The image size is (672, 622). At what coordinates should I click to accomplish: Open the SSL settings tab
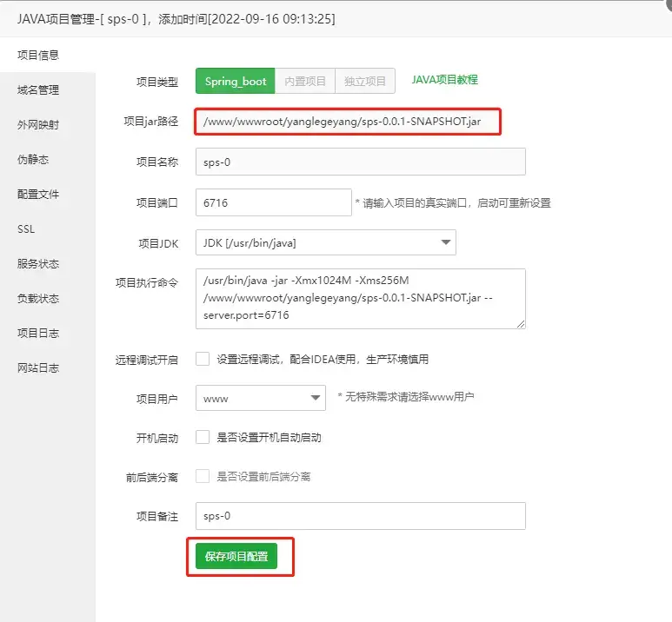(x=26, y=228)
